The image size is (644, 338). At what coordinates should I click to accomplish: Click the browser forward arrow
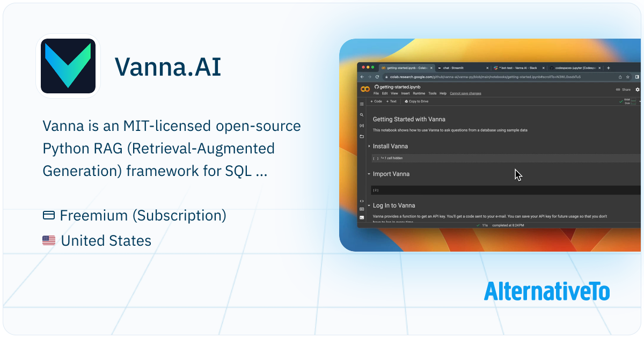point(370,77)
